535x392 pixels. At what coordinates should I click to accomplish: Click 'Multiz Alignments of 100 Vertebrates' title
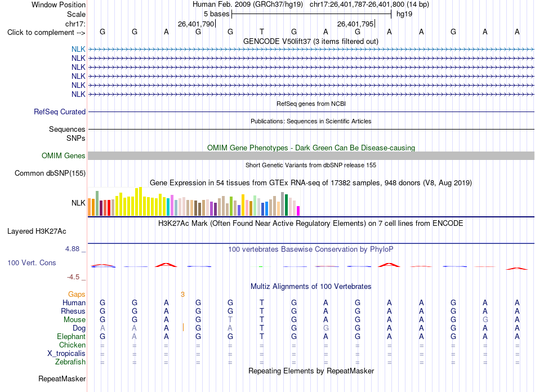tap(311, 287)
